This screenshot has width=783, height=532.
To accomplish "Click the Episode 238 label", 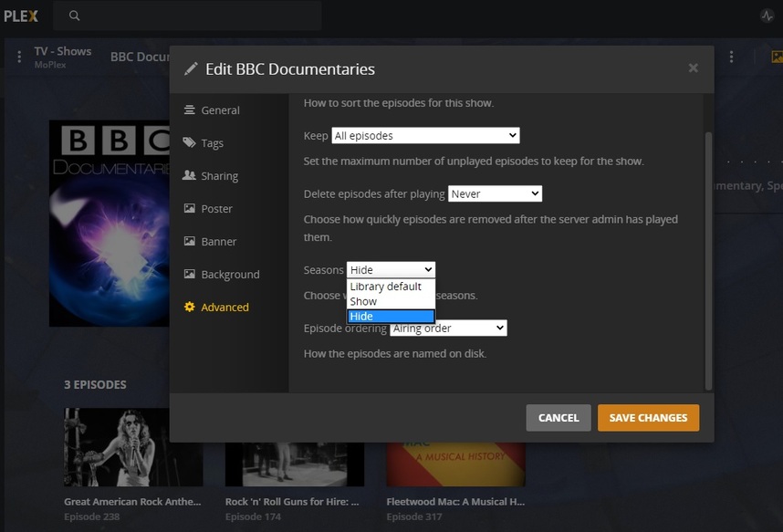I will point(92,516).
